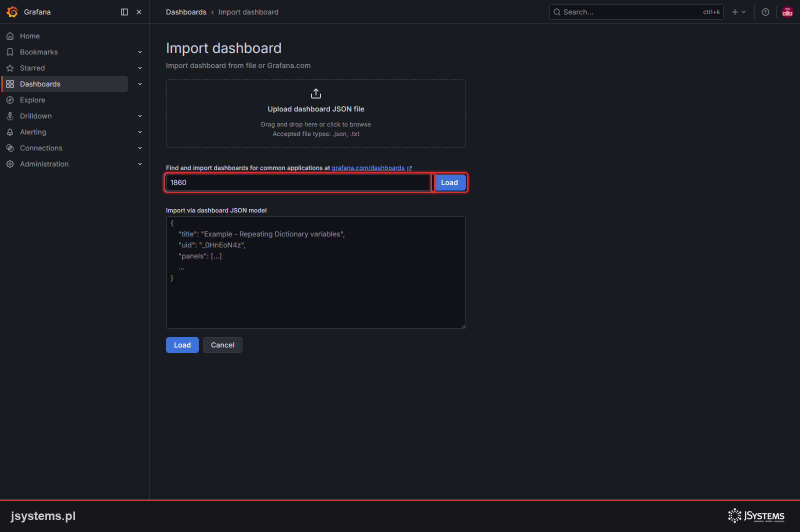
Task: Expand the Alerting section chevron
Action: pos(140,132)
